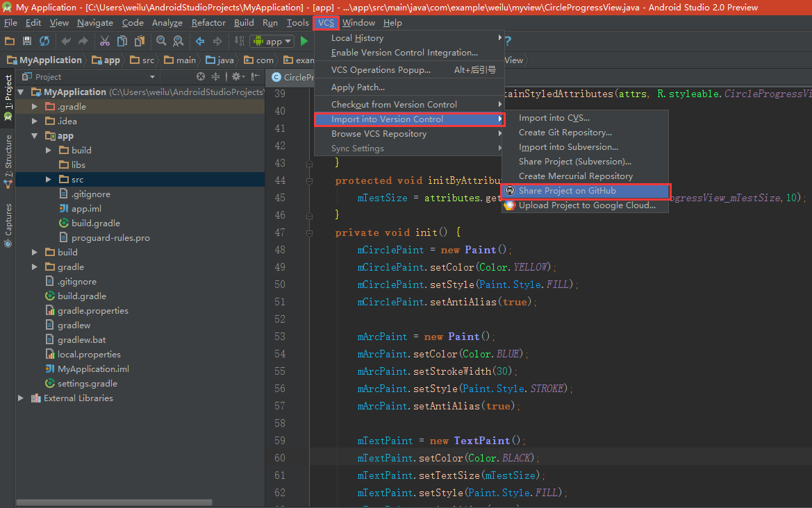Click the Find magnifier icon
812x508 pixels.
[x=161, y=41]
